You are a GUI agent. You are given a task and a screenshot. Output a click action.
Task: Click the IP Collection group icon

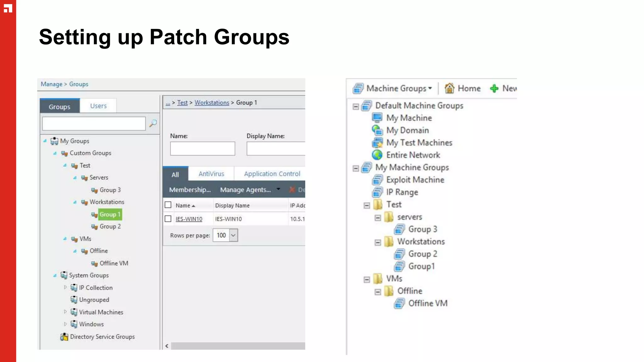(74, 288)
